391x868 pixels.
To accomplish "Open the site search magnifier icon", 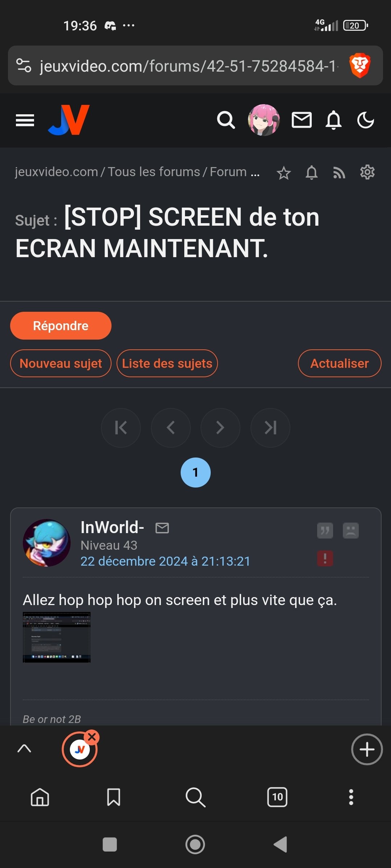I will coord(226,120).
